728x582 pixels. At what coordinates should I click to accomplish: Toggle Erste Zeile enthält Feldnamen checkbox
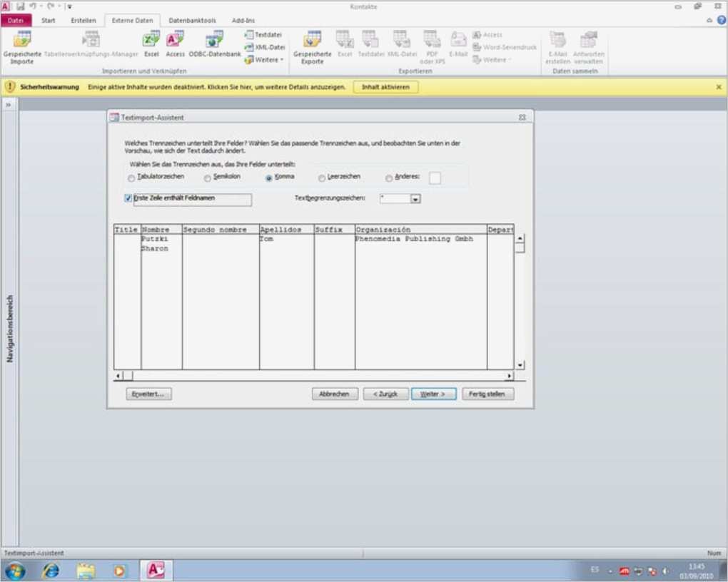128,198
